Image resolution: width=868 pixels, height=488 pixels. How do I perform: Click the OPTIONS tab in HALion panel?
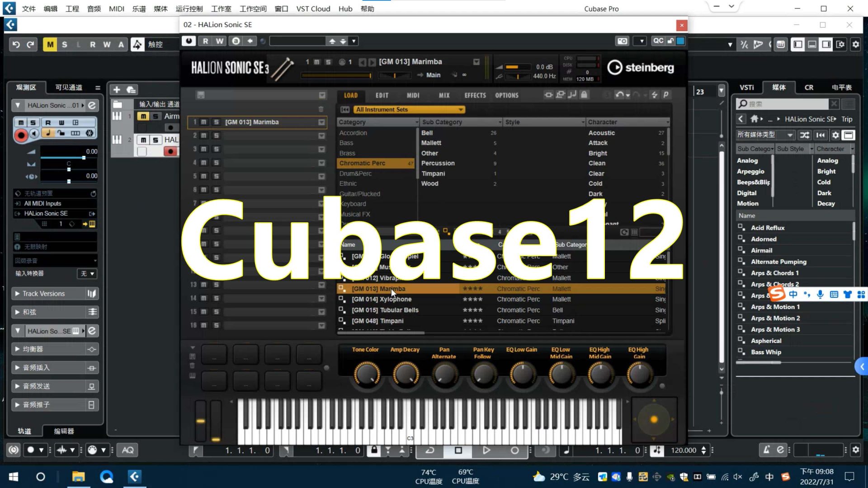pyautogui.click(x=506, y=95)
